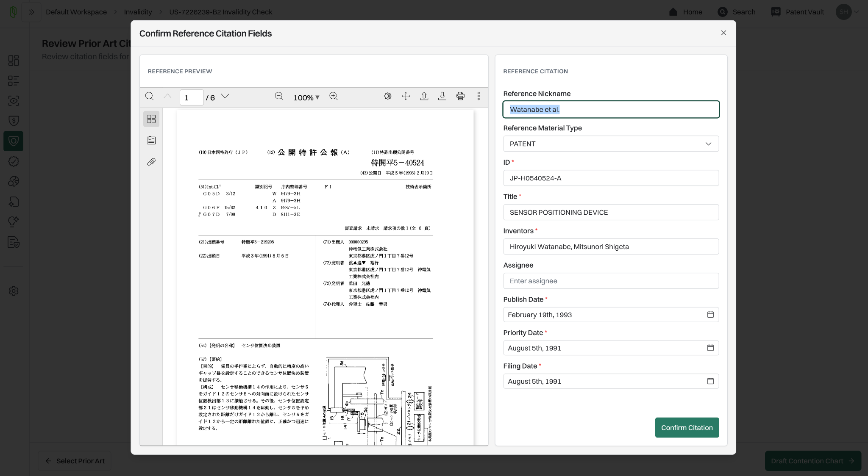Viewport: 868px width, 476px height.
Task: Open the Patent Vault menu item
Action: click(x=797, y=12)
